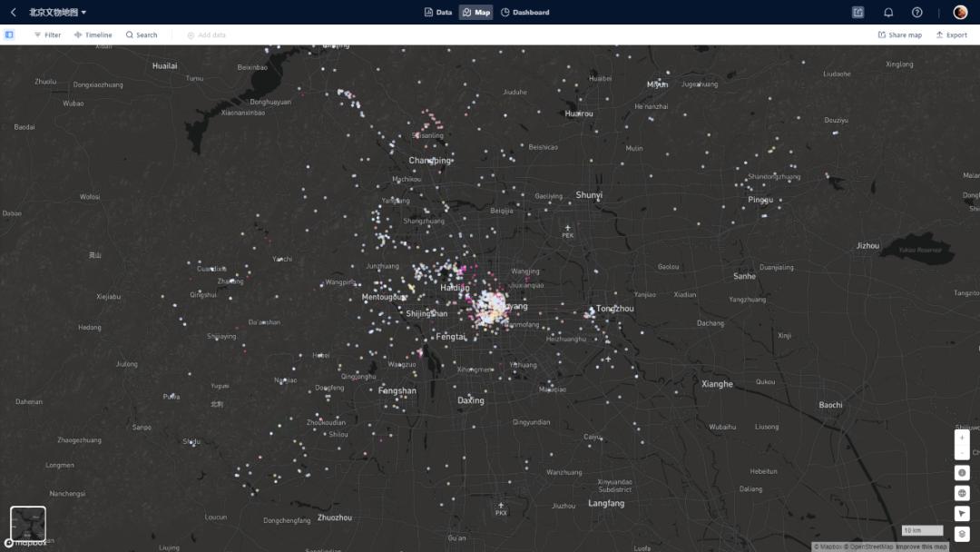
Task: Click the globe projection icon
Action: [962, 493]
